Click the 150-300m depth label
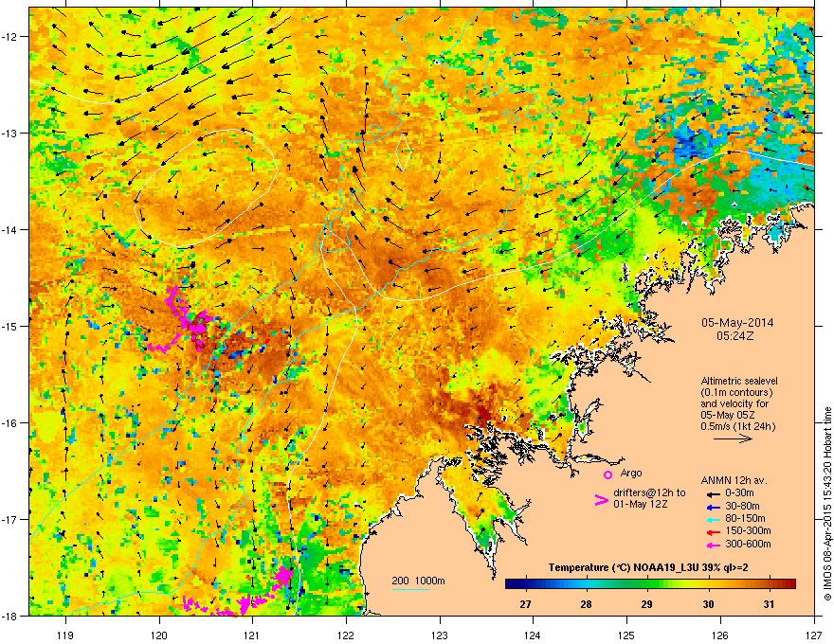This screenshot has width=834, height=644. [748, 531]
